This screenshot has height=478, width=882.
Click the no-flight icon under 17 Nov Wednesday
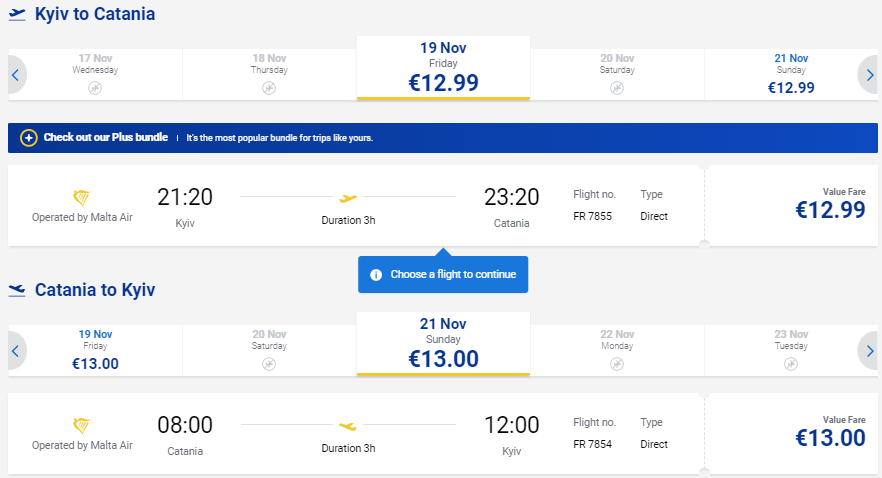(95, 88)
